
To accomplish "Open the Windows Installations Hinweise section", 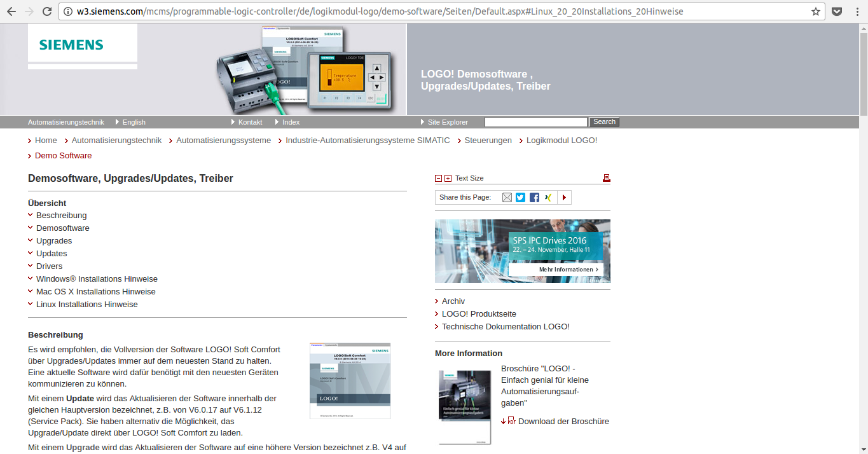I will click(x=97, y=279).
